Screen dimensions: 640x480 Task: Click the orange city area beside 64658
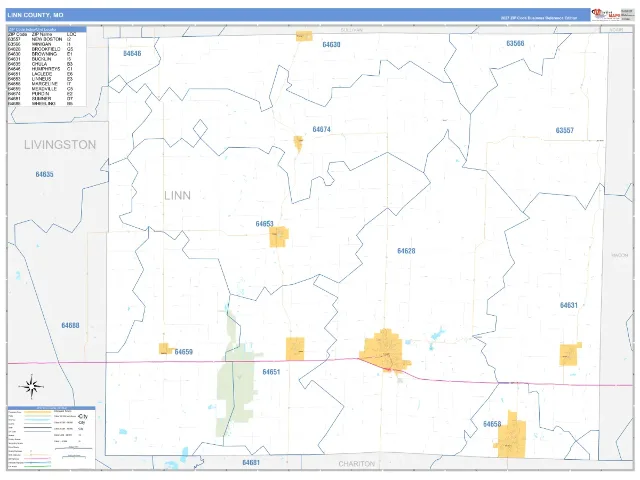pos(510,435)
